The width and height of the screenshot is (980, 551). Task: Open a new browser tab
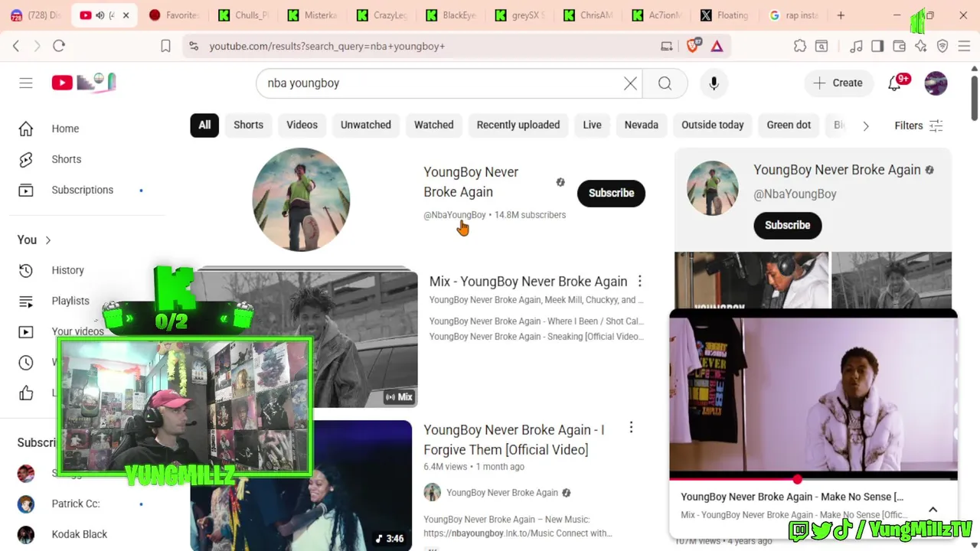841,15
